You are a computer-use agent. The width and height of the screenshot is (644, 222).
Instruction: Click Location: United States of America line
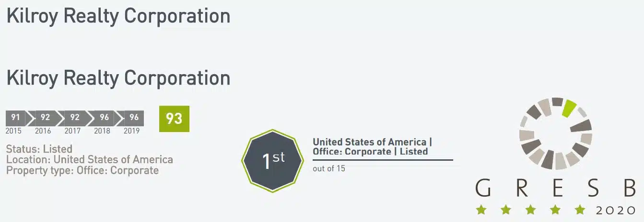click(x=90, y=159)
